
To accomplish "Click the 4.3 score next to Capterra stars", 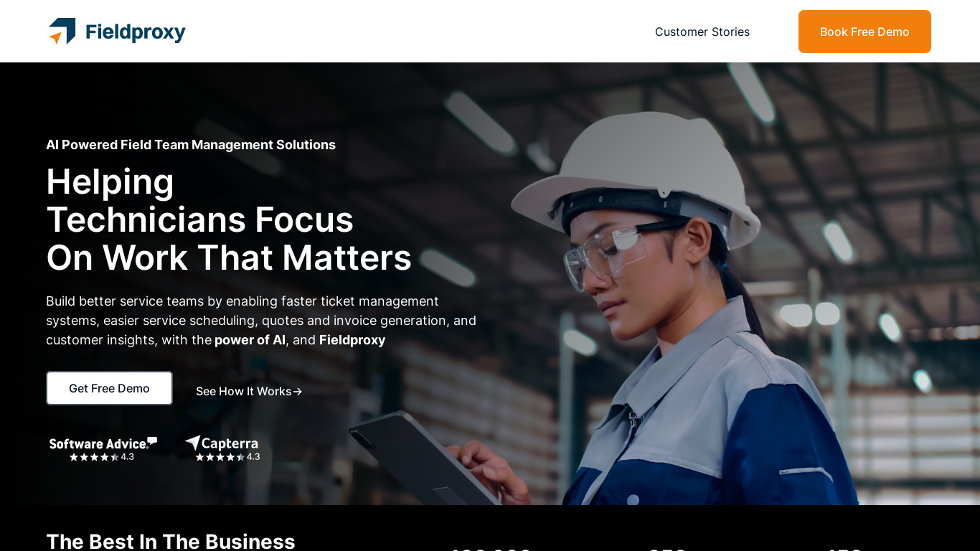I will tap(253, 457).
